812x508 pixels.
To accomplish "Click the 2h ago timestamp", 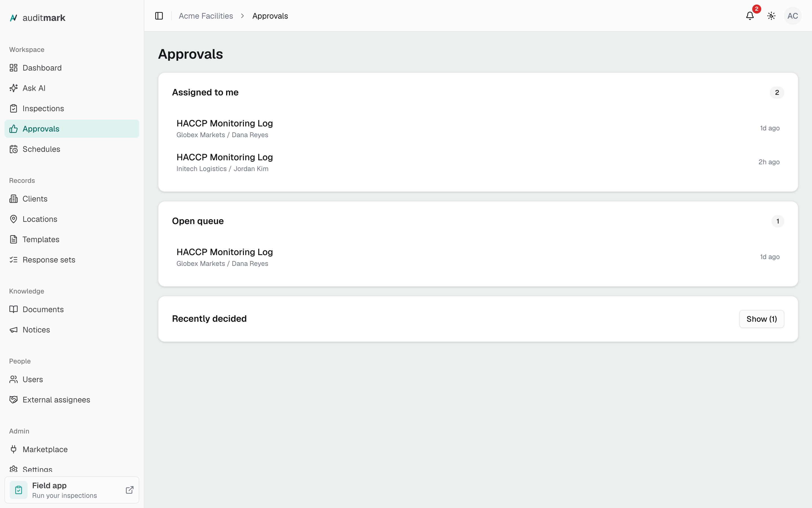I will pyautogui.click(x=769, y=162).
